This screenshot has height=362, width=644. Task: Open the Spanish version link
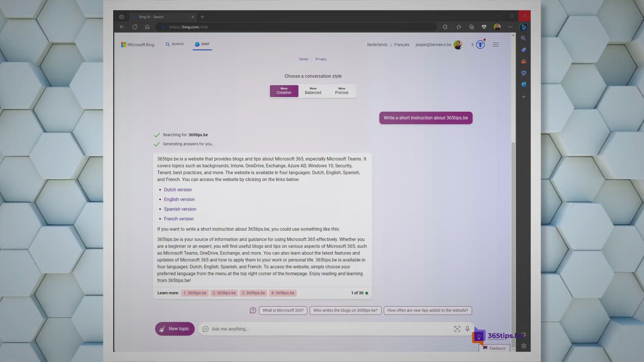click(180, 209)
